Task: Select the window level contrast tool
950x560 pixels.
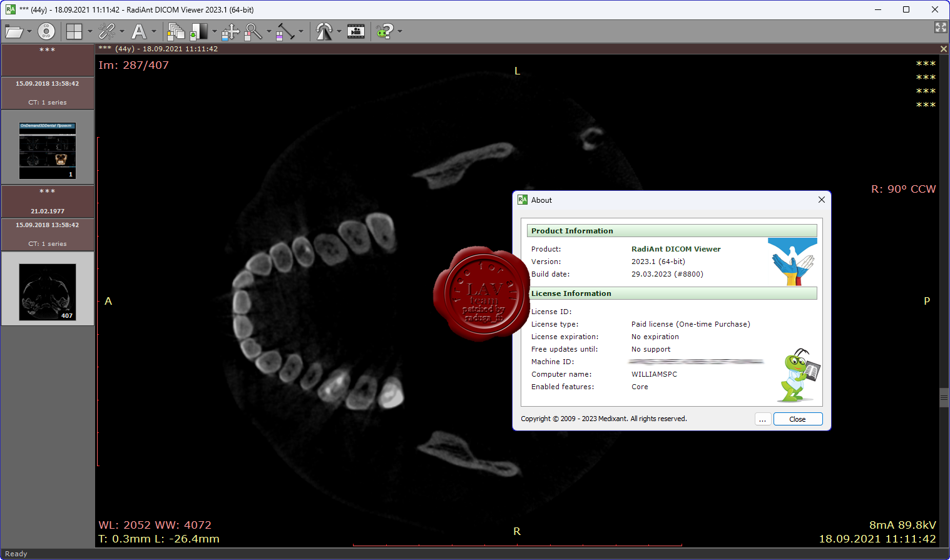Action: 199,31
